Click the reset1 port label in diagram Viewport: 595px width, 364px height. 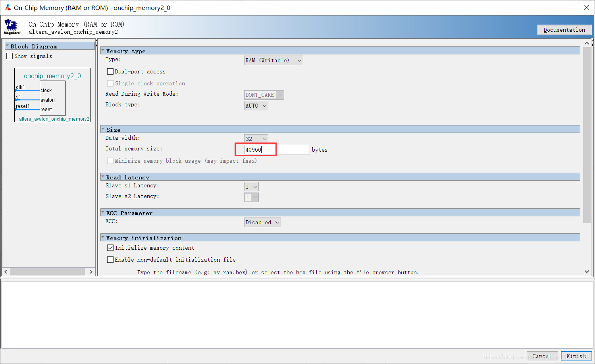pos(23,106)
